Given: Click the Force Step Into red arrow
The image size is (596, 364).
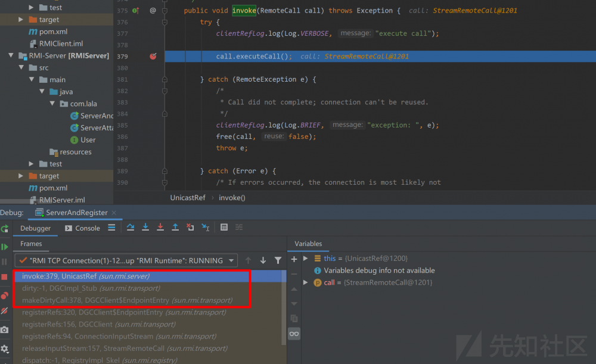Looking at the screenshot, I should (160, 228).
